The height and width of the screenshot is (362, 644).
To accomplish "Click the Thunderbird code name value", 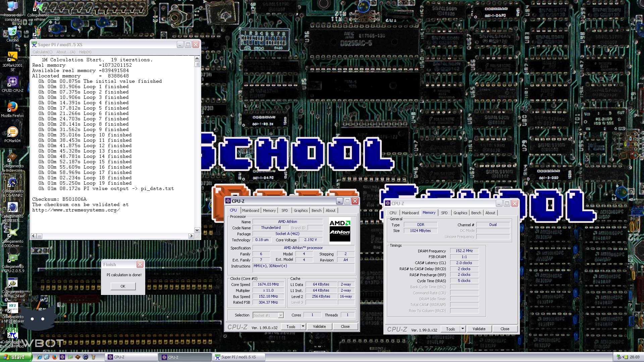I will [271, 228].
